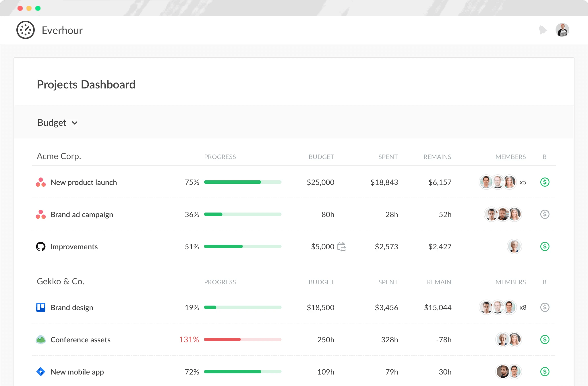588x386 pixels.
Task: Open your profile avatar at top right
Action: click(562, 30)
